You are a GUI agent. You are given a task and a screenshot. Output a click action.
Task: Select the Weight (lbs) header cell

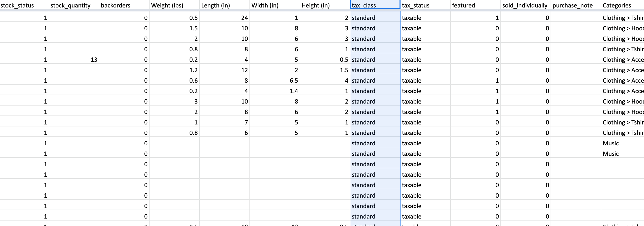tap(174, 5)
